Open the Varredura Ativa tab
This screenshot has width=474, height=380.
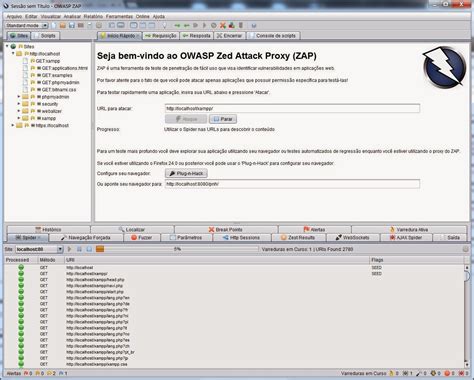point(409,229)
